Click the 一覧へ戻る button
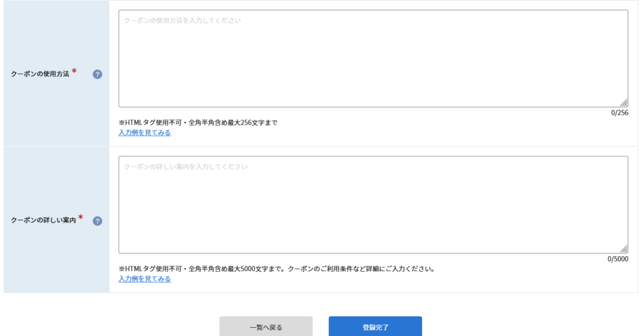 tap(266, 327)
